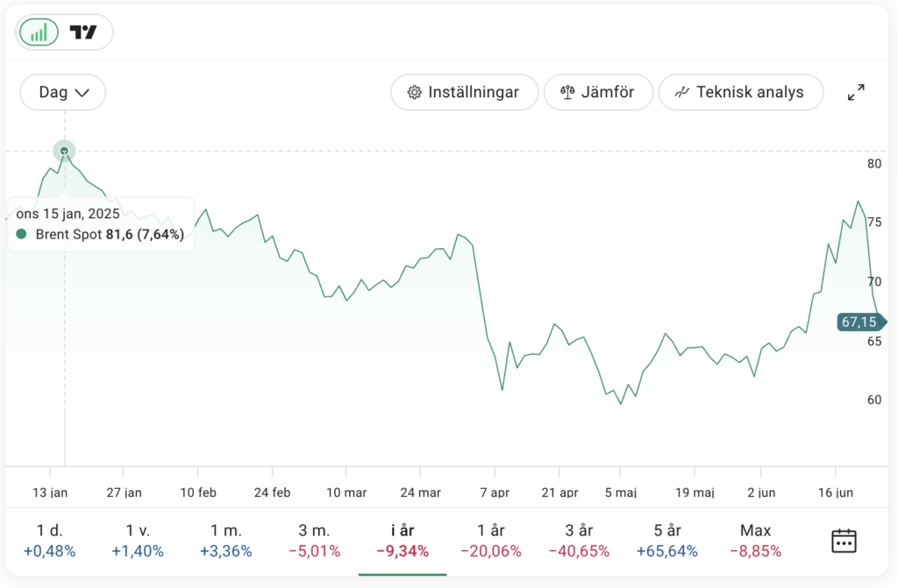Select the 1 m. period tab
The height and width of the screenshot is (588, 898).
click(x=225, y=540)
